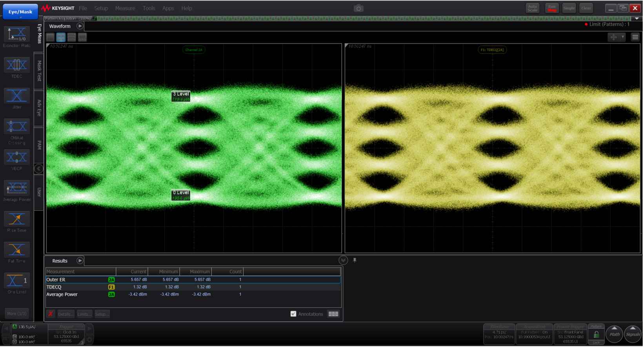Open the Measure menu
Viewport: 644px width, 347px height.
(125, 8)
